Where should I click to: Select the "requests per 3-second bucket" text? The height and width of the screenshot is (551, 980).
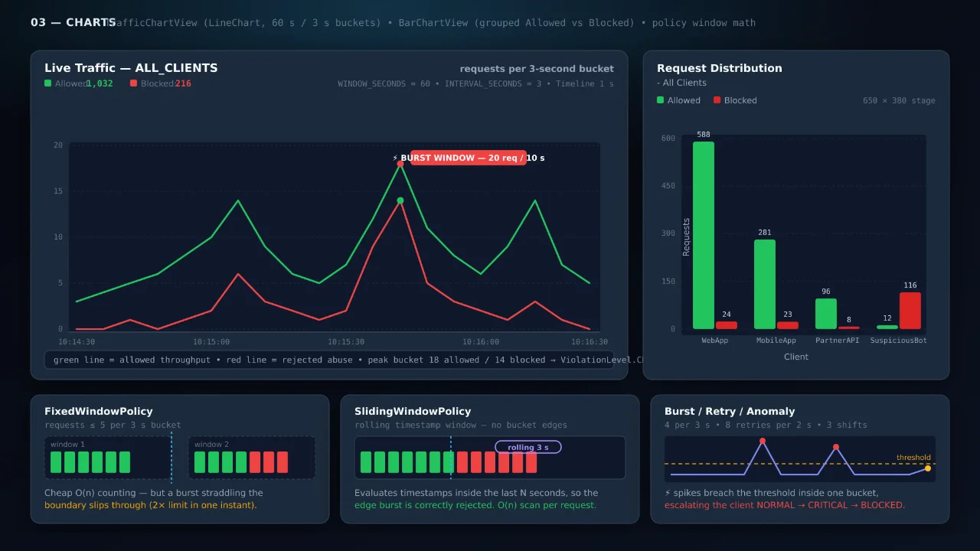pyautogui.click(x=537, y=69)
